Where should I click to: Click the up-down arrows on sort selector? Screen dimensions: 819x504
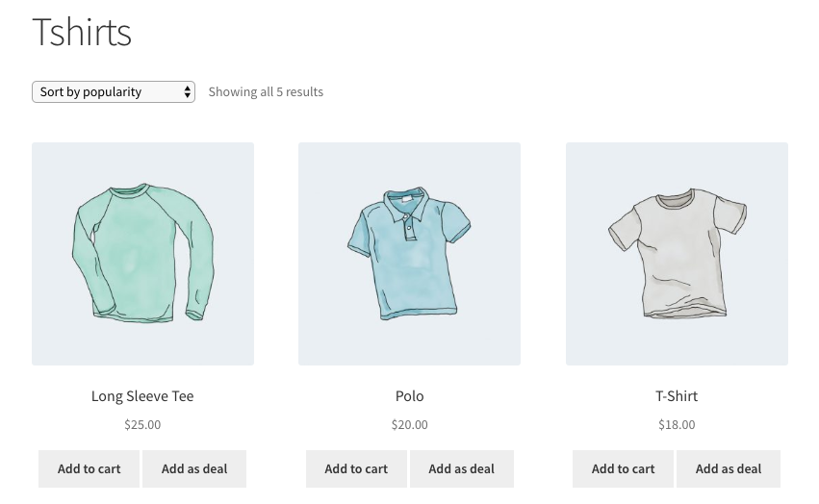[x=187, y=92]
